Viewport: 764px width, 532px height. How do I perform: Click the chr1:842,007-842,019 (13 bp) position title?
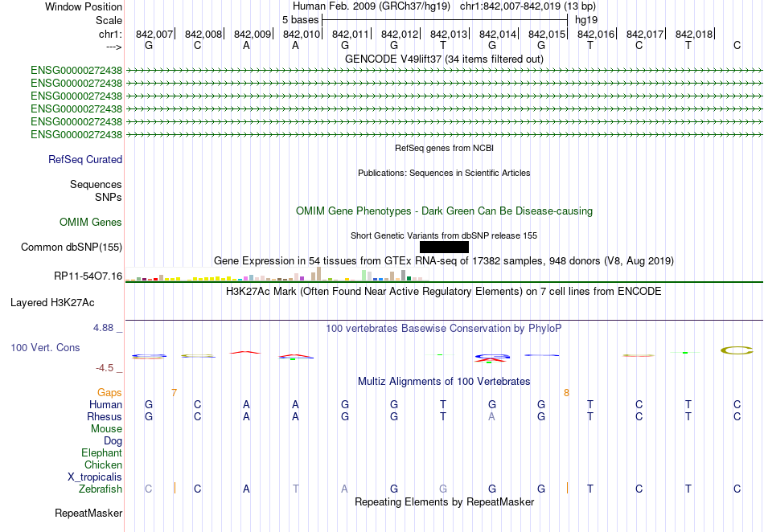(x=528, y=6)
